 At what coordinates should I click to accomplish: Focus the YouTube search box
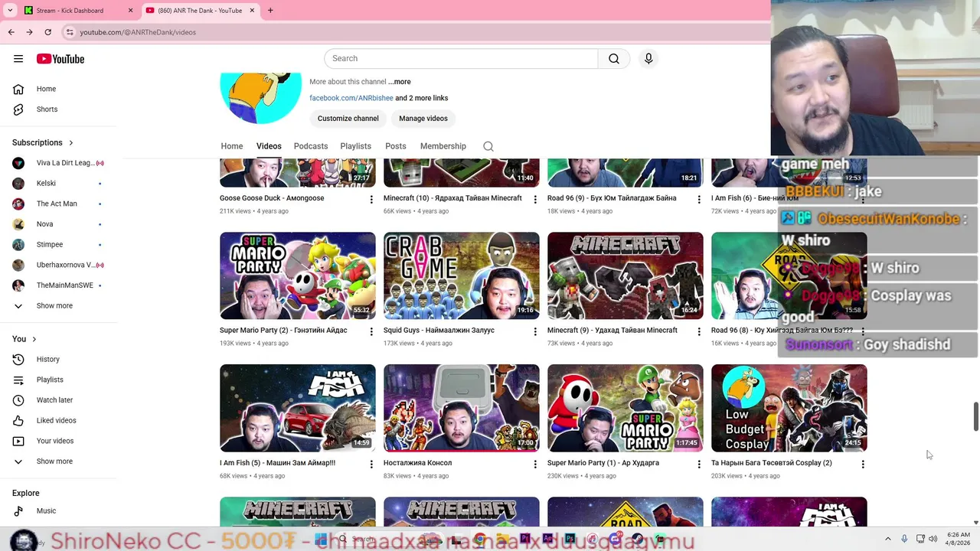coord(461,59)
